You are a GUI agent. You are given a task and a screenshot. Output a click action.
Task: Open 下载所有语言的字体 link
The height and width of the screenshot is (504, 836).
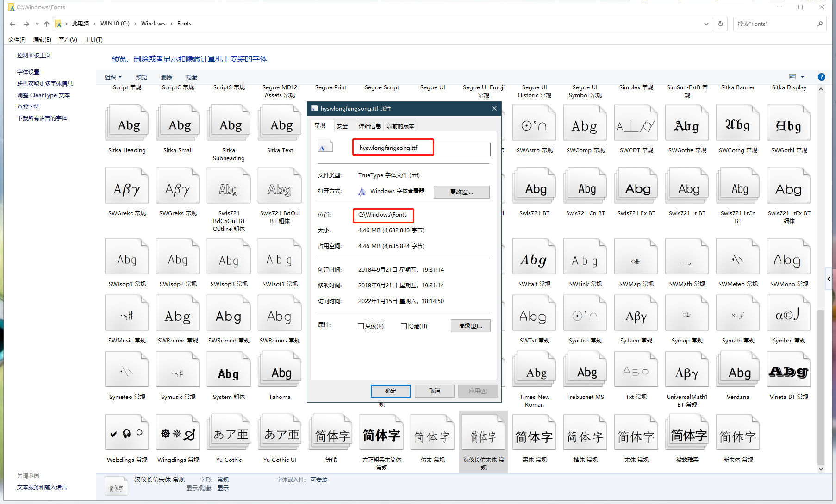click(x=42, y=118)
